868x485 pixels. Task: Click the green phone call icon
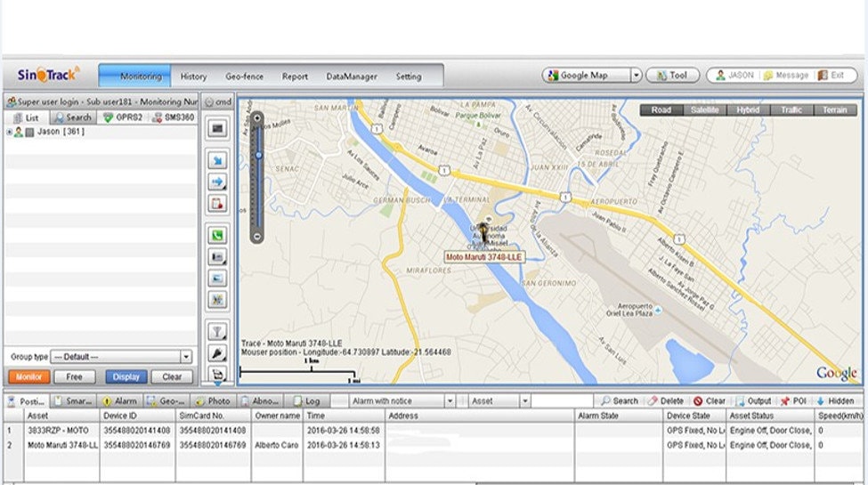(x=217, y=235)
